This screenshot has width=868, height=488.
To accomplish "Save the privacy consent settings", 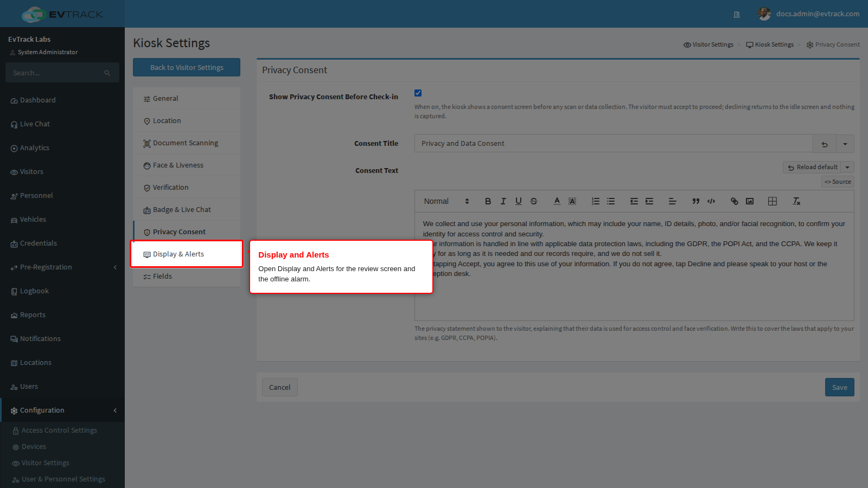I will point(839,387).
